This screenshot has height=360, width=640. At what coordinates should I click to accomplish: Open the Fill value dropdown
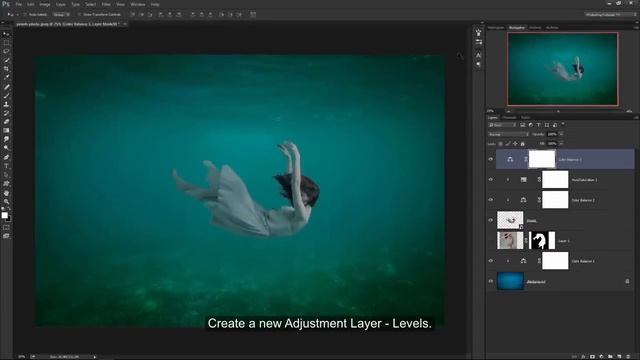point(561,144)
